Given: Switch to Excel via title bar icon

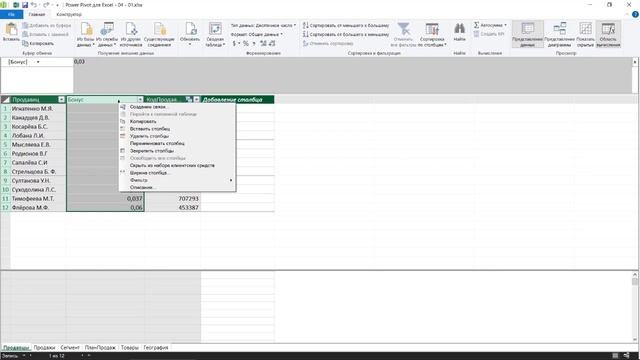Looking at the screenshot, I should [x=16, y=5].
